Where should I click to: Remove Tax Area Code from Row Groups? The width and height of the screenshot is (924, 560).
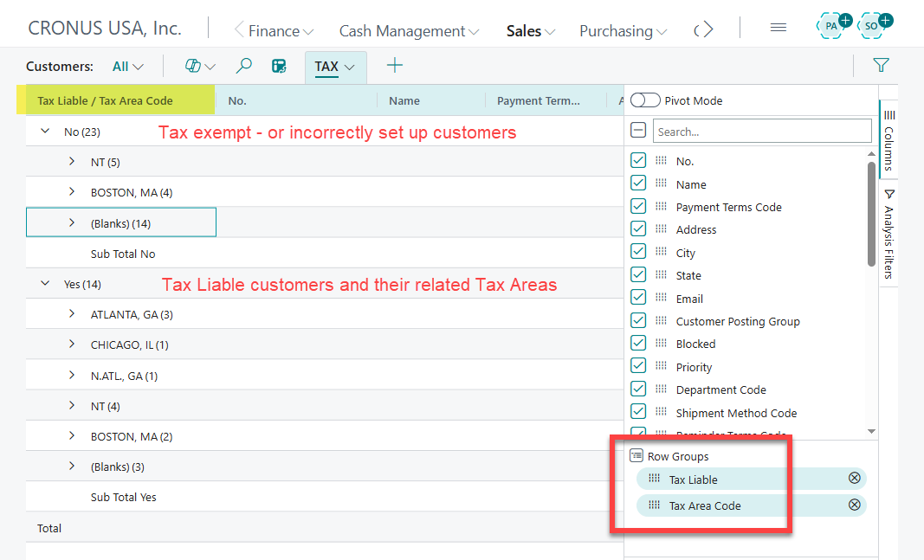pyautogui.click(x=854, y=505)
